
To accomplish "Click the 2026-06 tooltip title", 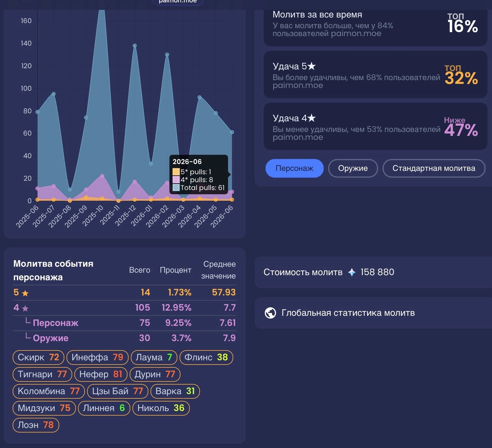I will tap(187, 162).
